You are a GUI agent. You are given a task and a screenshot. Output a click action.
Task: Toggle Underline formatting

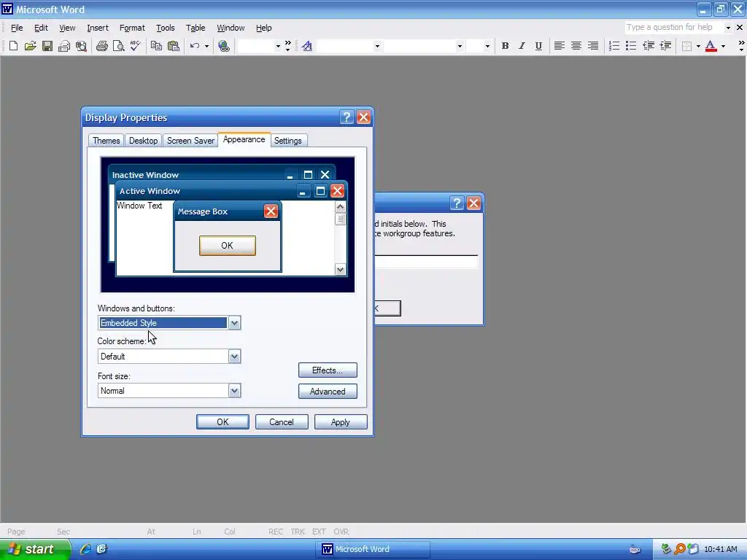(538, 46)
